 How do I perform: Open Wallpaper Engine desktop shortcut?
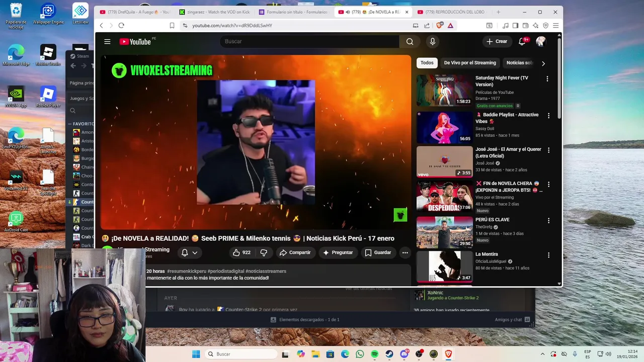(48, 14)
